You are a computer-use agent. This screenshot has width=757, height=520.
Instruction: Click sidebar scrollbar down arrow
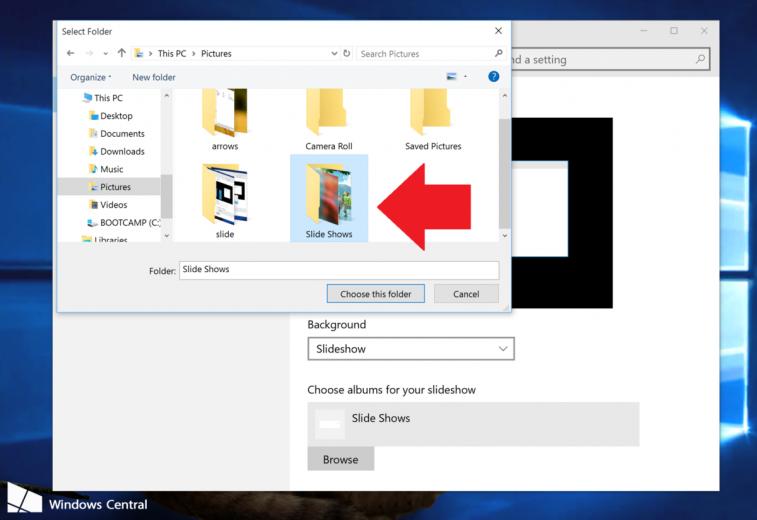167,236
